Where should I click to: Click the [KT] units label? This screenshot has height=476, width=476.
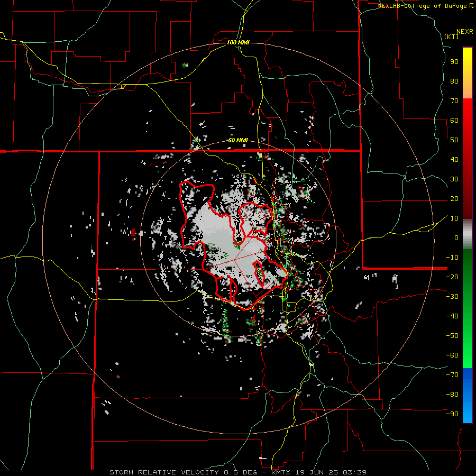click(x=452, y=36)
